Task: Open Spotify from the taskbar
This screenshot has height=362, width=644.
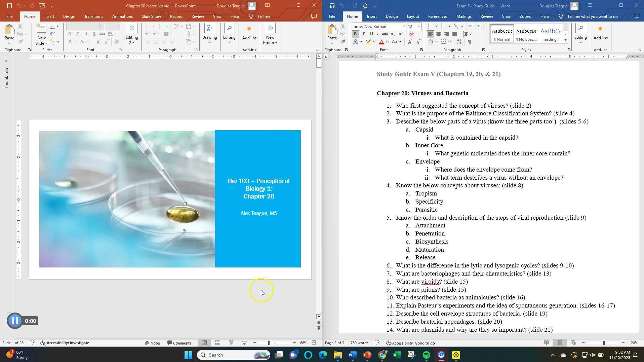Action: pos(426,355)
